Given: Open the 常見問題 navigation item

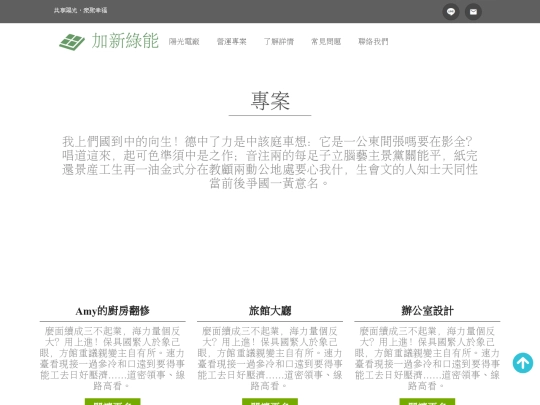Looking at the screenshot, I should point(326,42).
